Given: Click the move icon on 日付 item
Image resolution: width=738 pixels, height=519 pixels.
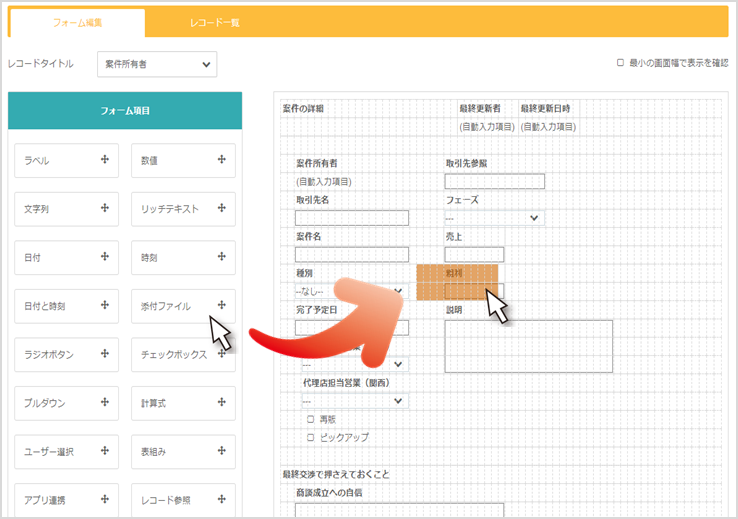Looking at the screenshot, I should 105,257.
